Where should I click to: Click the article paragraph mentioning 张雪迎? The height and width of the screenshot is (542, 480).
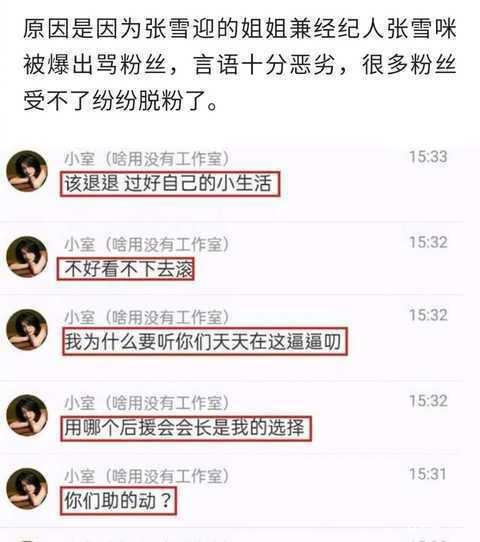pyautogui.click(x=240, y=65)
